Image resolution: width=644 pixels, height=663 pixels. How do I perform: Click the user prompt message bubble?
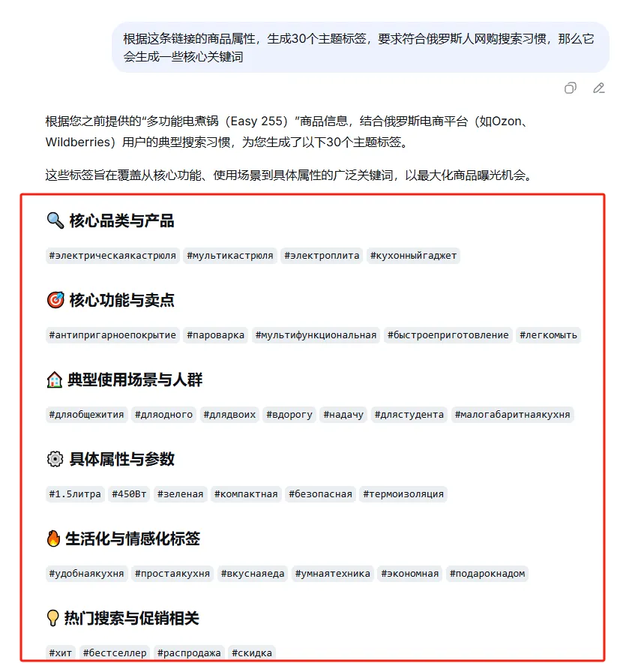361,47
